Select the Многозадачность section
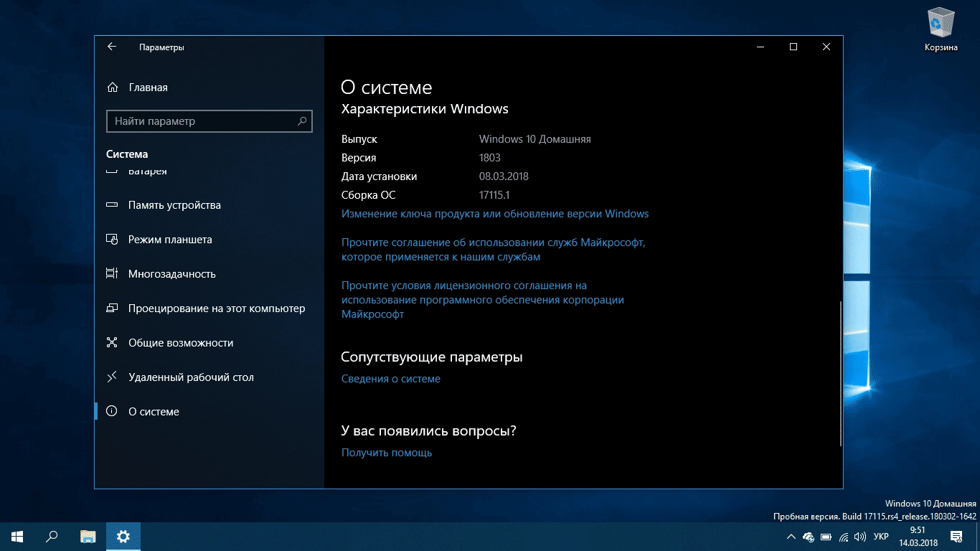The width and height of the screenshot is (980, 551). coord(209,274)
